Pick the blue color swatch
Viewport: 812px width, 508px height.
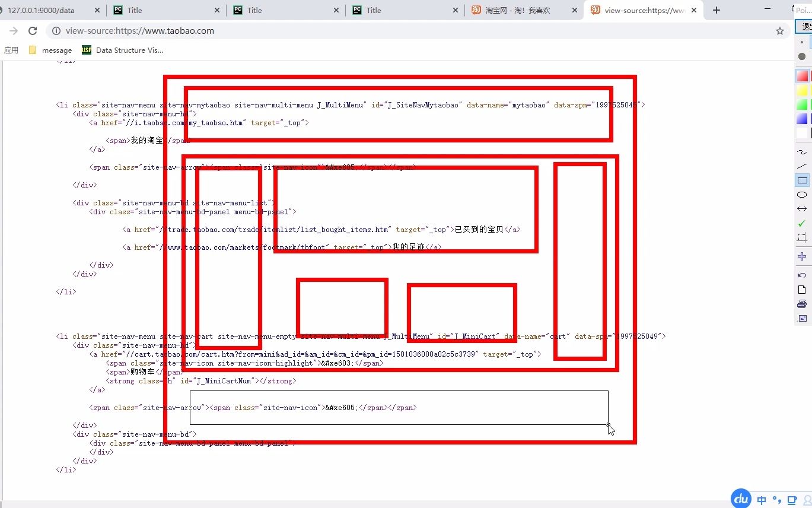(x=802, y=119)
